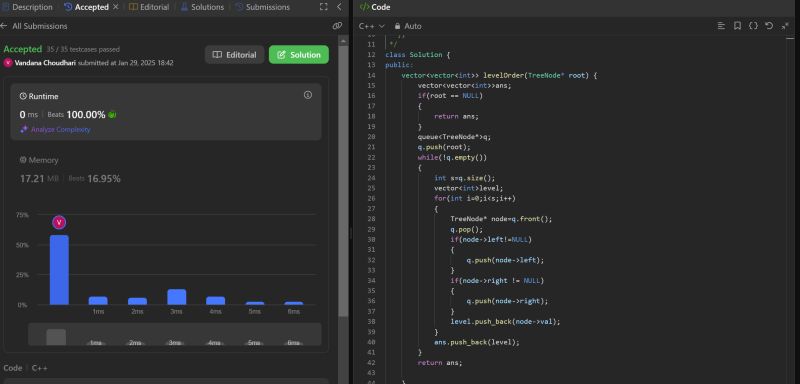This screenshot has width=800, height=384.
Task: Click the bookmark icon in editor toolbar
Action: (x=737, y=26)
